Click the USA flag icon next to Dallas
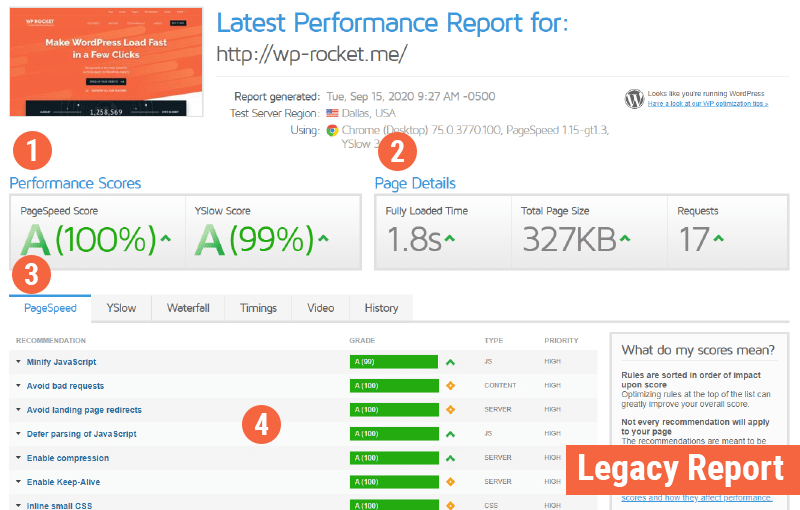This screenshot has height=510, width=800. (332, 113)
